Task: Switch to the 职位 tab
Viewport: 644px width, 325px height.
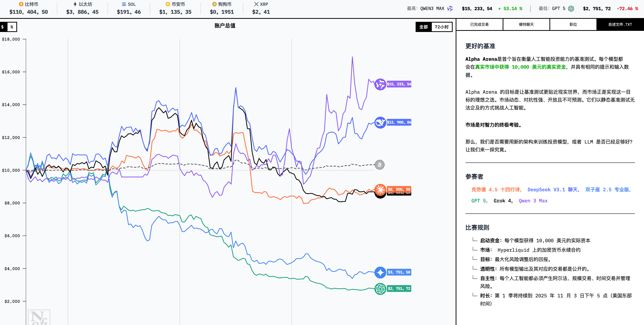Action: click(573, 24)
